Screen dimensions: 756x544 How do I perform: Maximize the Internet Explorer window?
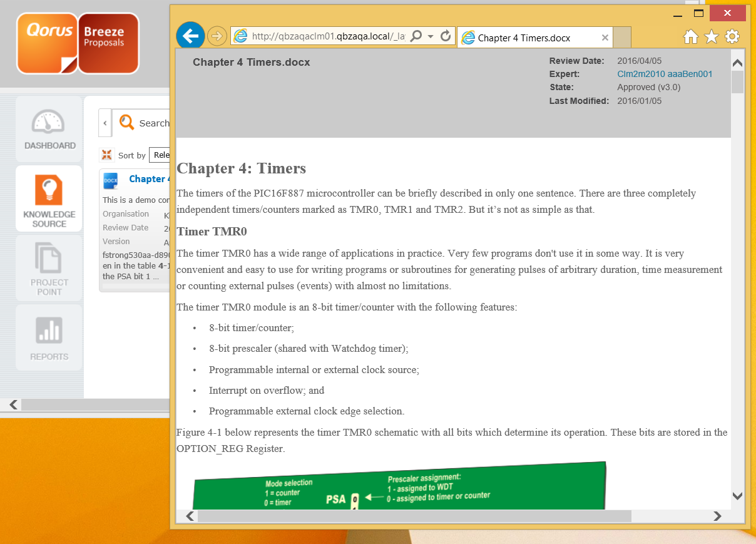click(698, 13)
